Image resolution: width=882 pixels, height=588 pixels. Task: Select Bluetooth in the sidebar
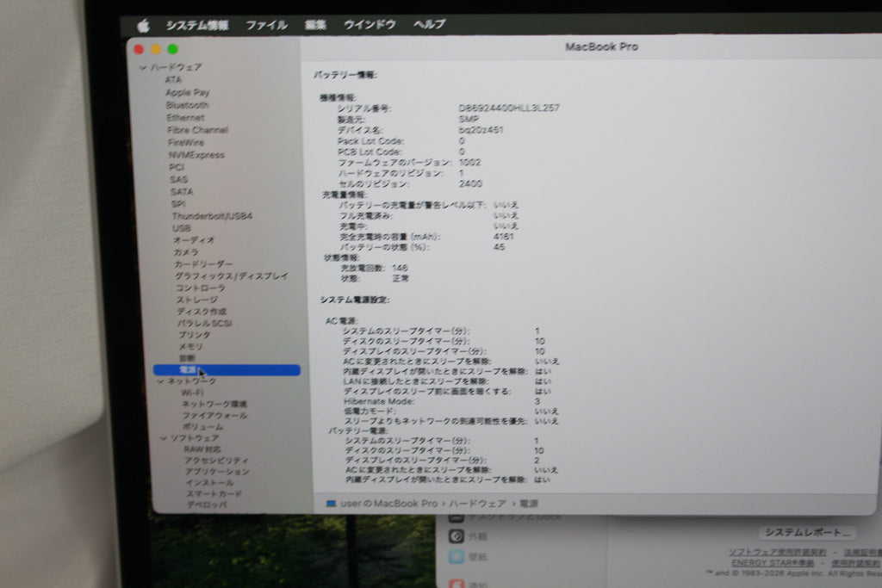pos(187,105)
